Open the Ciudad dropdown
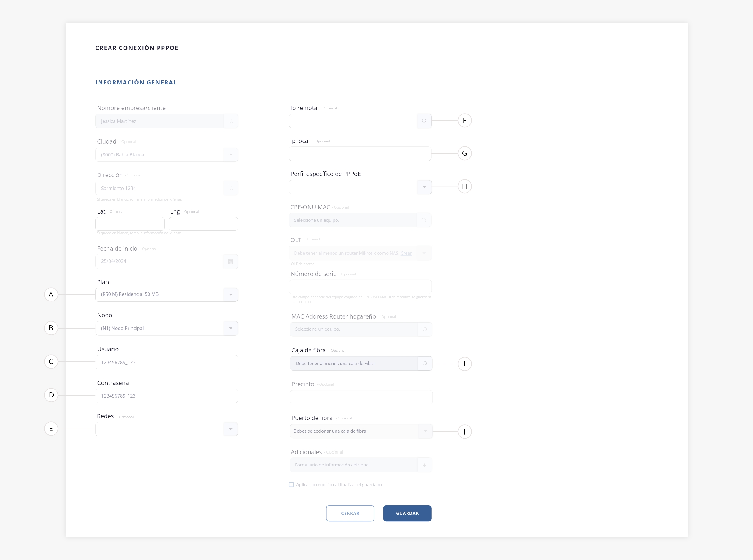753x560 pixels. click(231, 155)
